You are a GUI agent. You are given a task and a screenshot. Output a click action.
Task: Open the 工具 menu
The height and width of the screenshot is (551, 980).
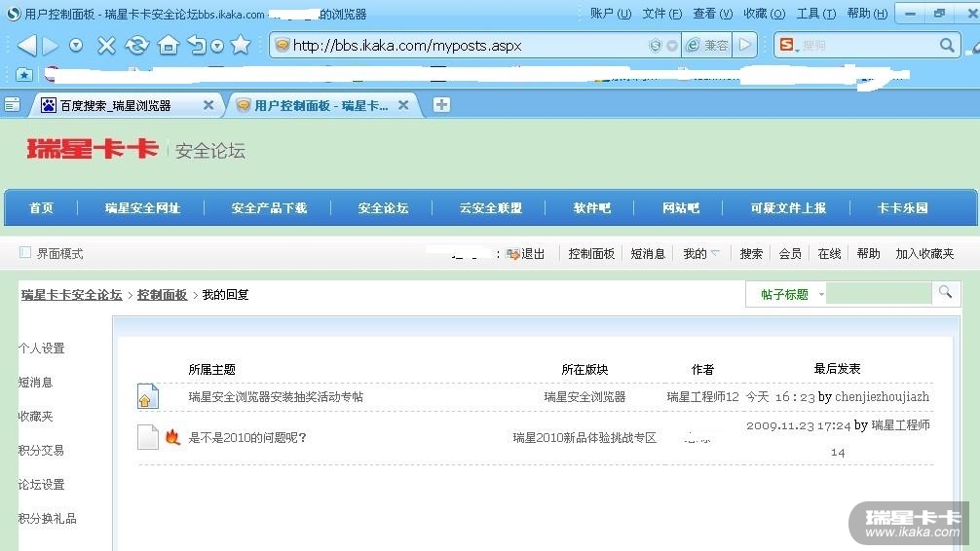(x=815, y=13)
